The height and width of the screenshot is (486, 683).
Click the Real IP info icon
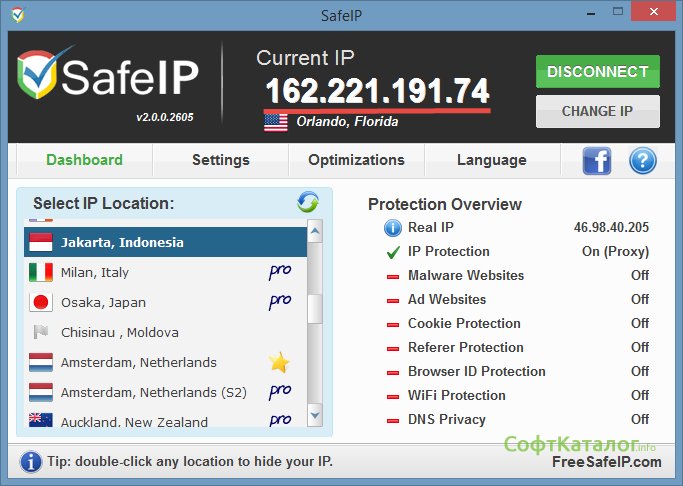point(393,228)
